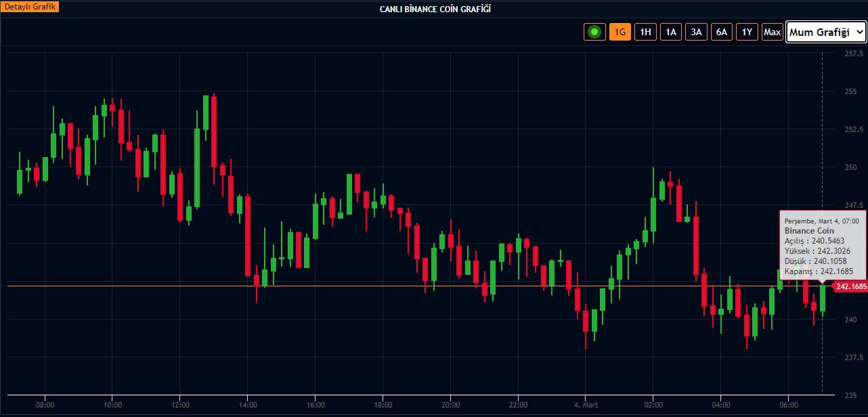Select the 1Y time range
Screen dimensions: 868x417
747,32
